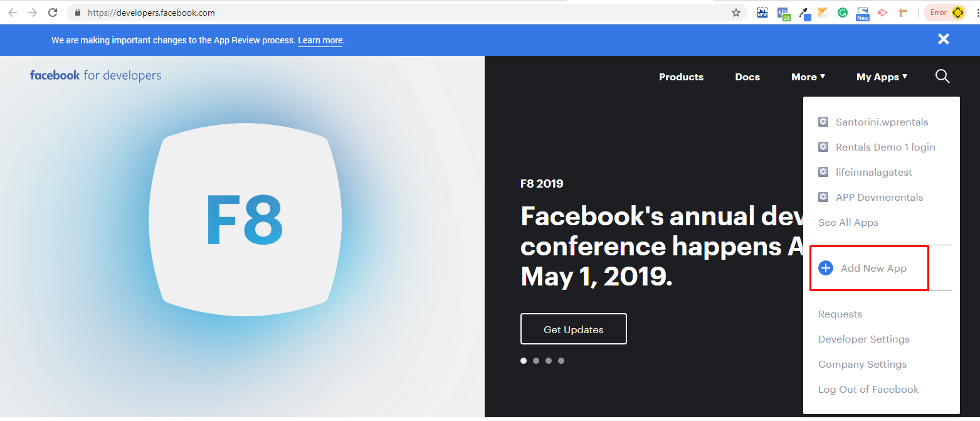Click the F8 logo graphic
Viewport: 980px width, 421px height.
coord(245,220)
